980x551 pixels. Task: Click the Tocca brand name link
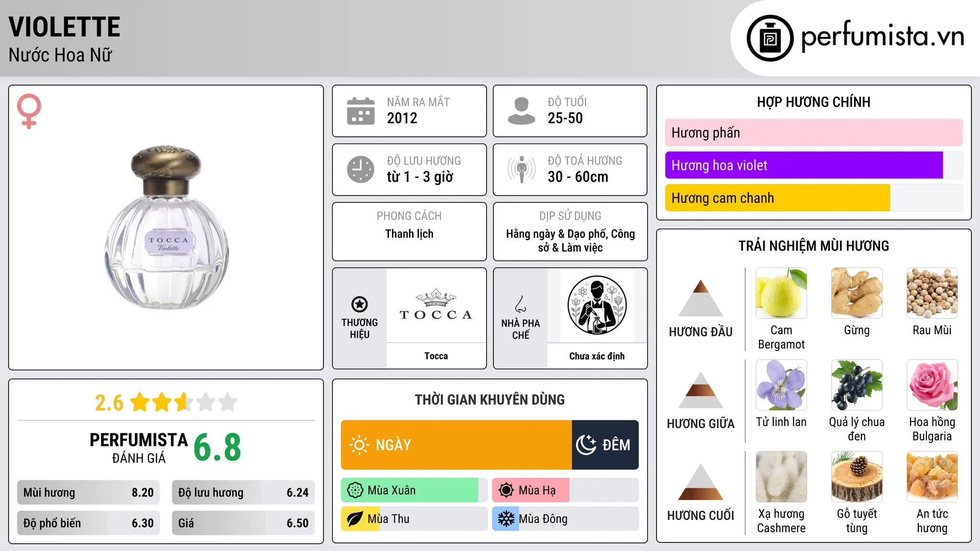[x=436, y=356]
